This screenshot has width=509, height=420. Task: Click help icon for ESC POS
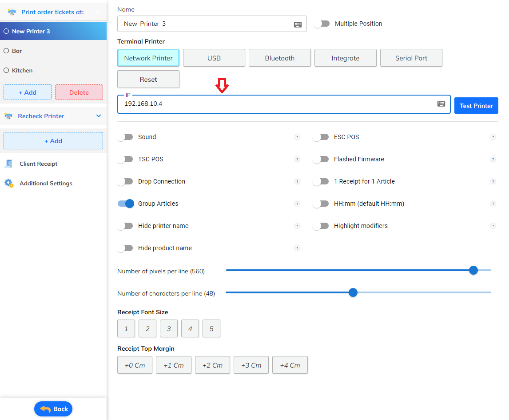493,137
